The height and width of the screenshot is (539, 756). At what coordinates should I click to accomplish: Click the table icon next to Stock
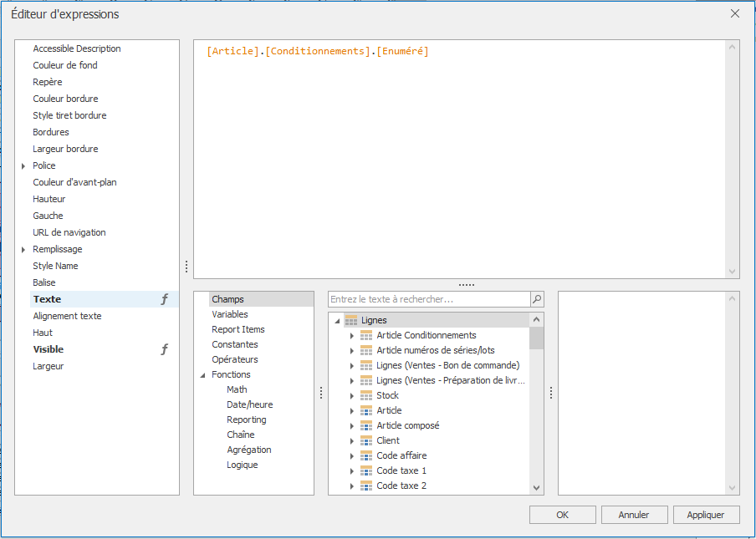[x=365, y=395]
